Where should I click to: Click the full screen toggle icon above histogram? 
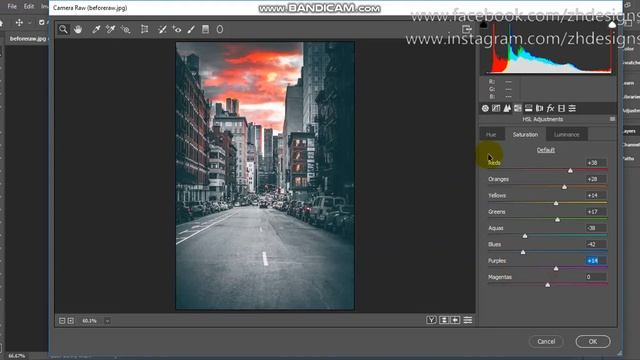467,29
